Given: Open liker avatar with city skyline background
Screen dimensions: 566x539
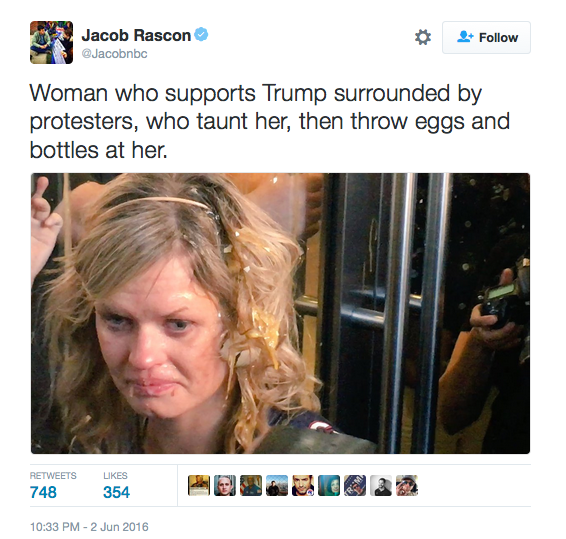Looking at the screenshot, I should pos(277,485).
